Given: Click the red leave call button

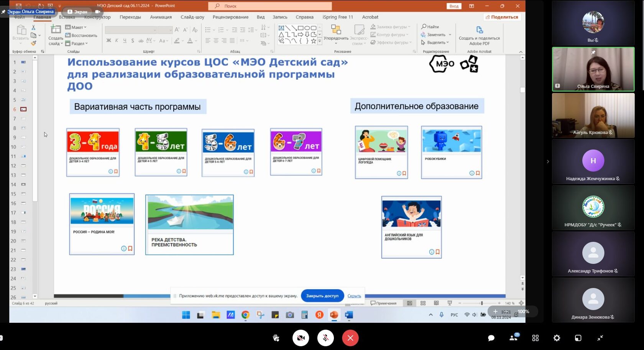Looking at the screenshot, I should coord(350,338).
